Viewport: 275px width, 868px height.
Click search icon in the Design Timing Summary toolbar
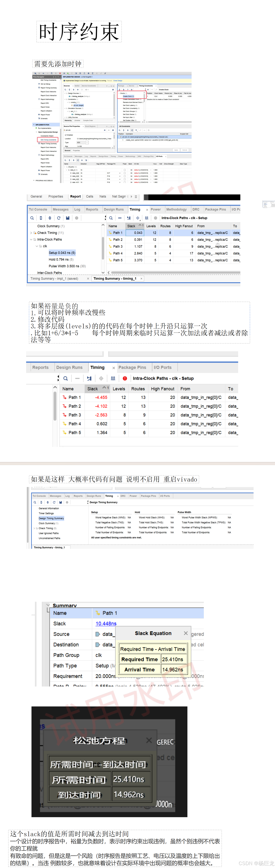(x=35, y=502)
